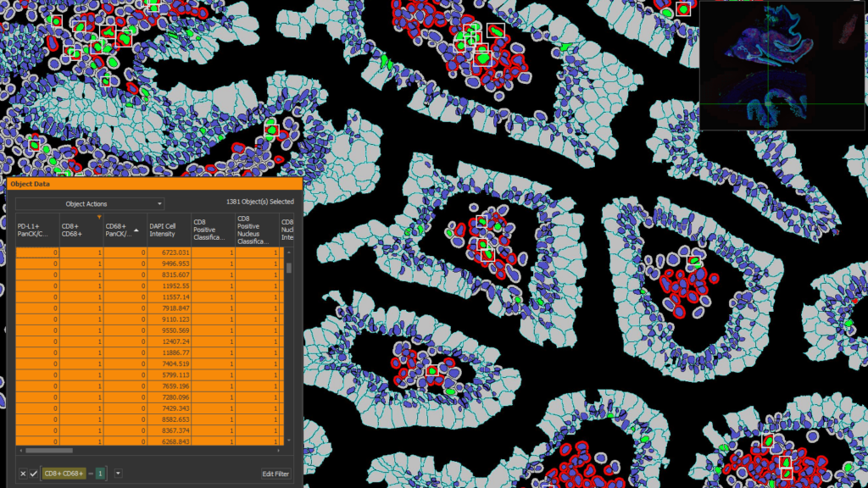Expand the filter expression dropdown arrow

[x=118, y=474]
